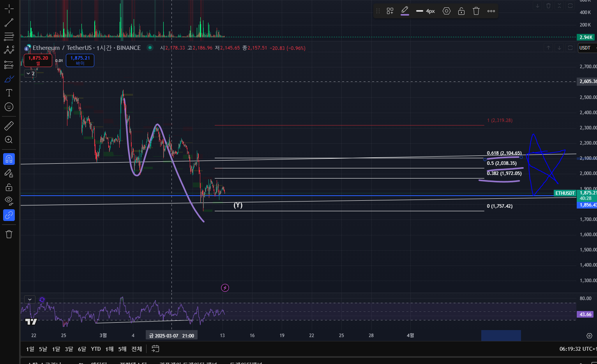Open the purple line color picker pencil

[405, 11]
